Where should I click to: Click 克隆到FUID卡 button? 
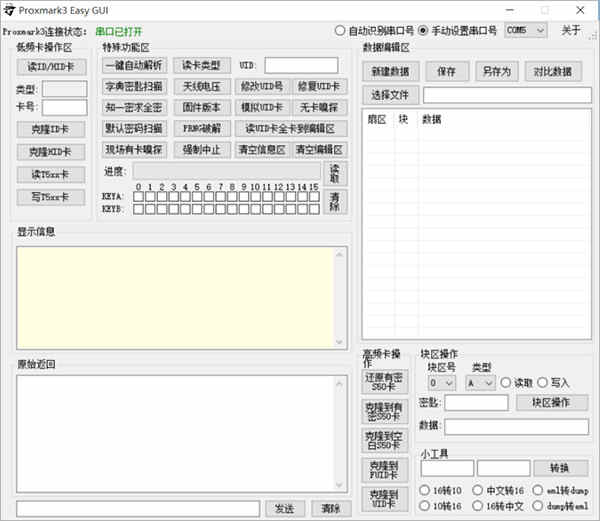point(384,470)
